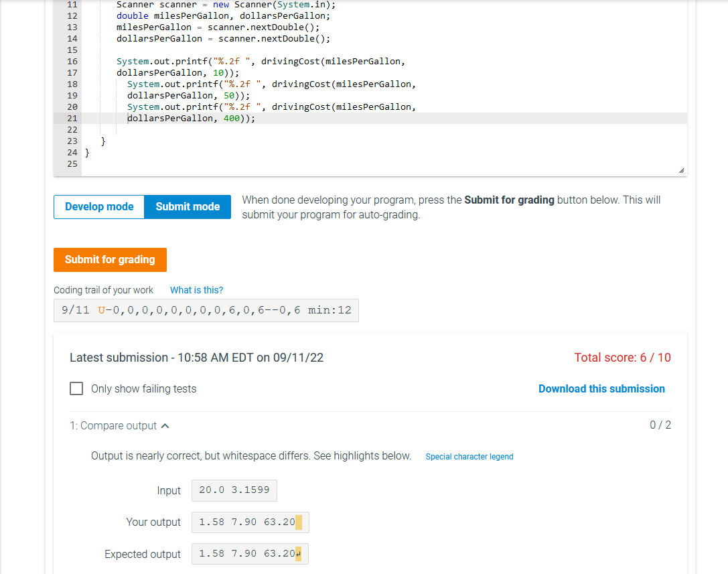Click the 'dollarsPerGallon, 50));' code line
Image resolution: width=728 pixels, height=574 pixels.
[x=188, y=96]
